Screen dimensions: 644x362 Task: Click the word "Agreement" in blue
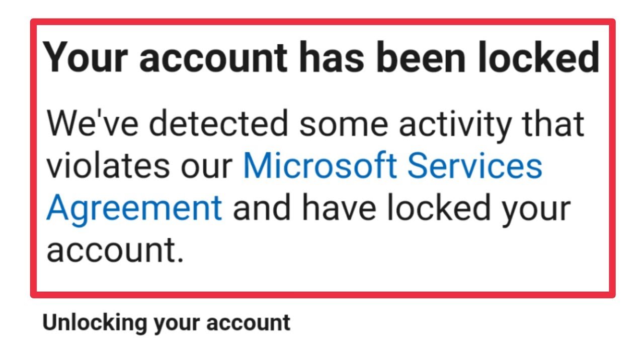(x=134, y=209)
